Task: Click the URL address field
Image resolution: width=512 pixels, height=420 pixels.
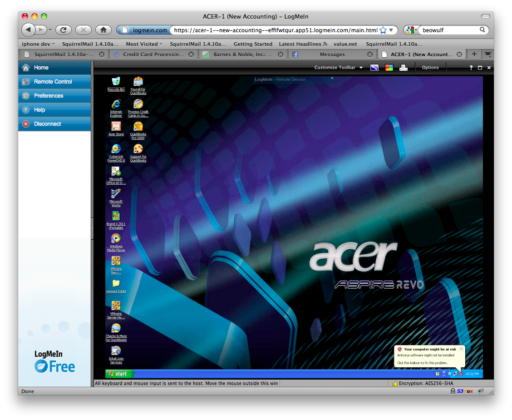Action: (x=275, y=30)
